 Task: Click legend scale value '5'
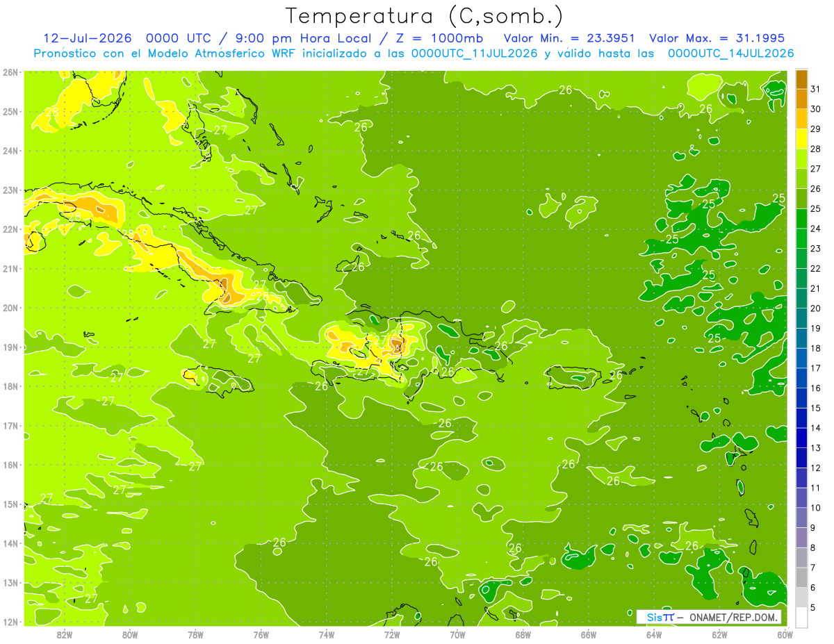click(x=813, y=608)
